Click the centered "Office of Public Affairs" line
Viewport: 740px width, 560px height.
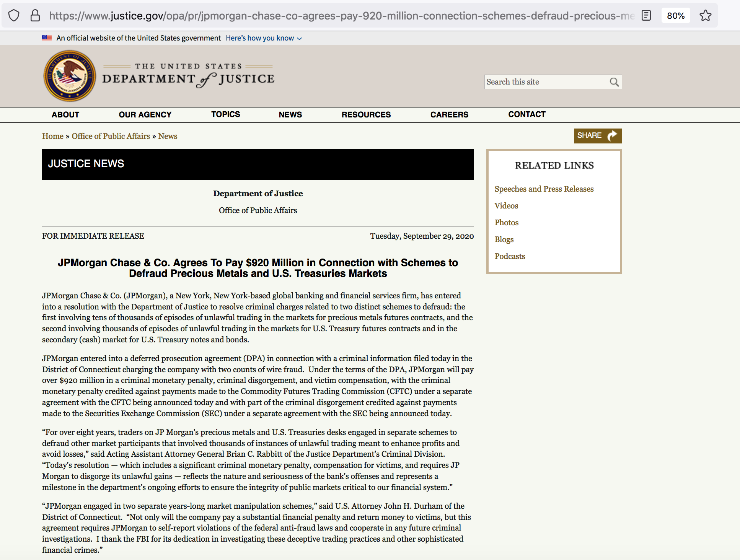tap(258, 210)
